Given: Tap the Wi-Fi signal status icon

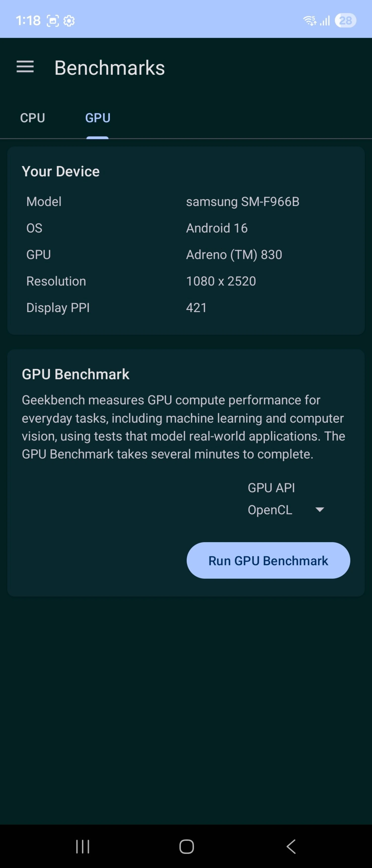Looking at the screenshot, I should [x=310, y=21].
